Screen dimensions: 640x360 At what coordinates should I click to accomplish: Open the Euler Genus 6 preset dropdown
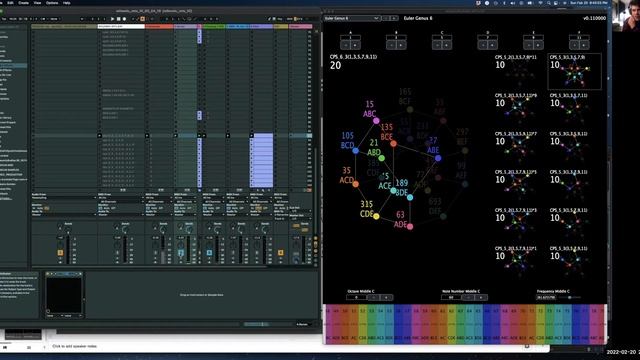[352, 18]
